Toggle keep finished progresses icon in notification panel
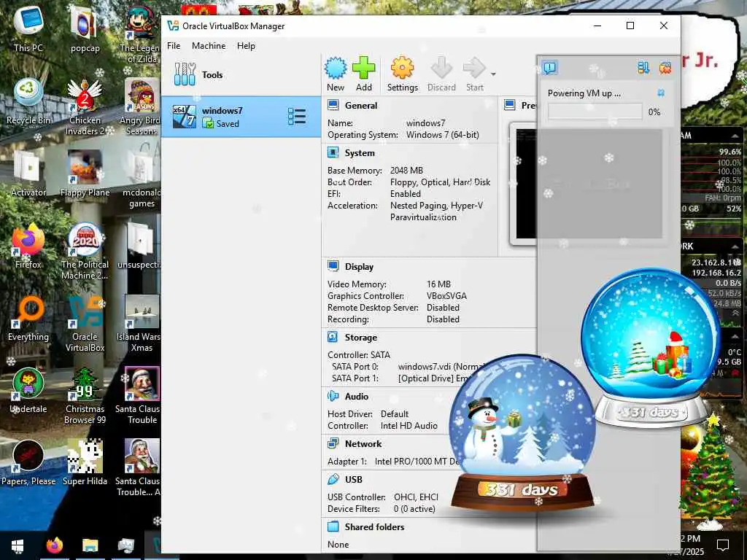This screenshot has width=747, height=560. tap(643, 68)
